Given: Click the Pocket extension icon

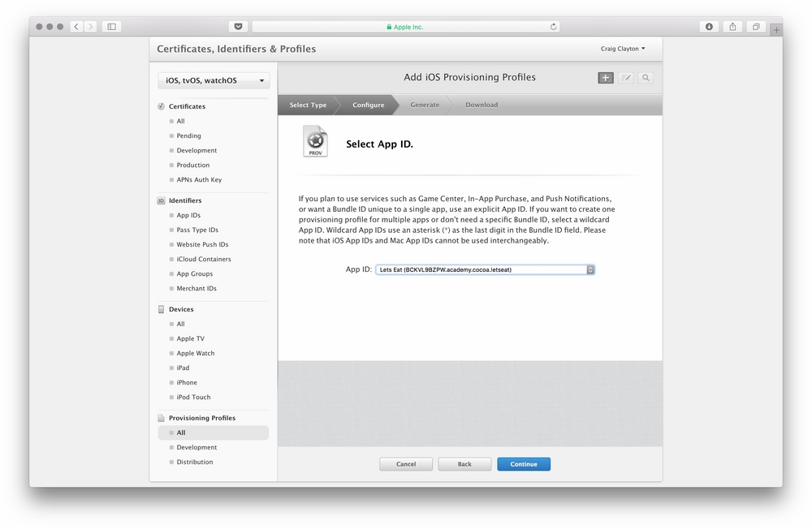Looking at the screenshot, I should [238, 27].
